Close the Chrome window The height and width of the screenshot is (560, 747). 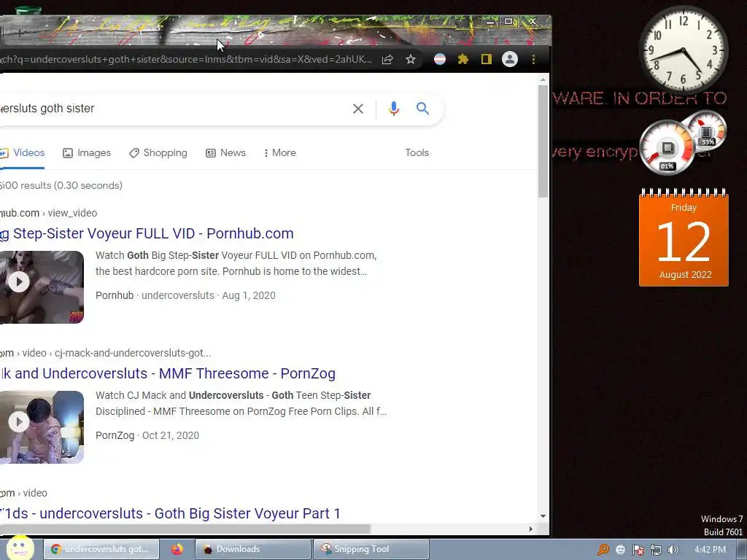coord(533,21)
